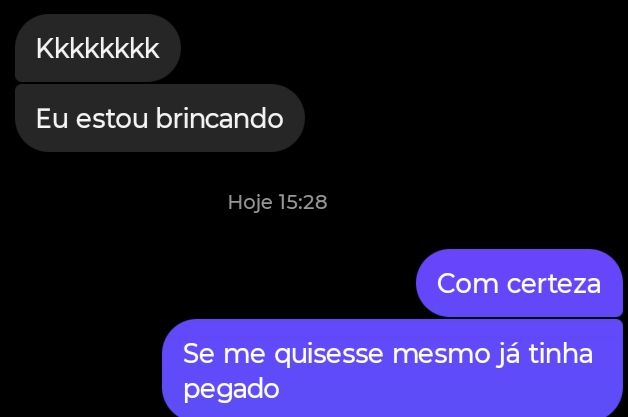Click the word 'mesmo' in sent message
Image resolution: width=628 pixels, height=417 pixels.
(441, 355)
